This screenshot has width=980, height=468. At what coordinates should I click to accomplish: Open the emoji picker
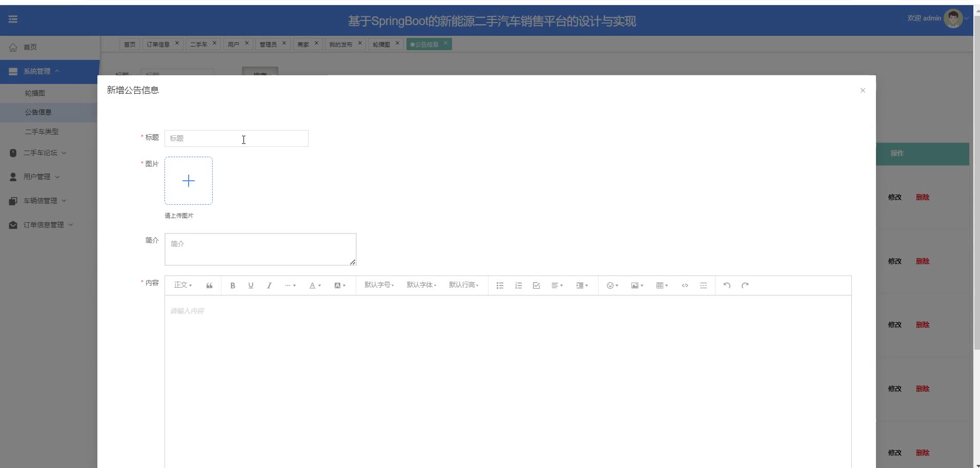[x=612, y=286]
